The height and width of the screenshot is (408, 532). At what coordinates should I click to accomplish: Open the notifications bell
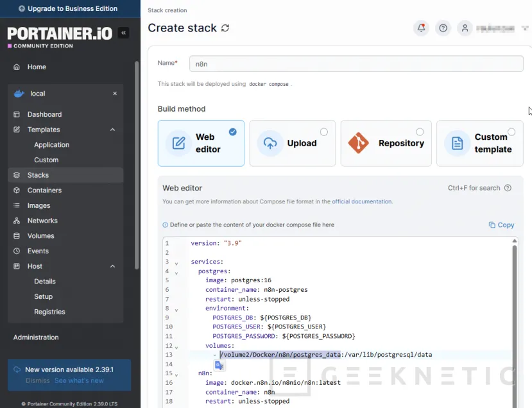422,28
